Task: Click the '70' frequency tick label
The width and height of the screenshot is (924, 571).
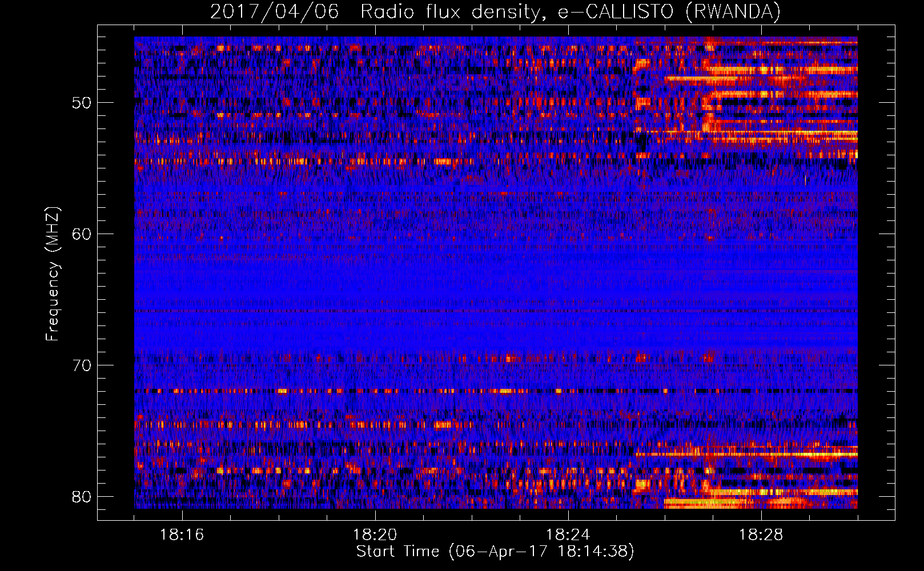Action: coord(82,365)
